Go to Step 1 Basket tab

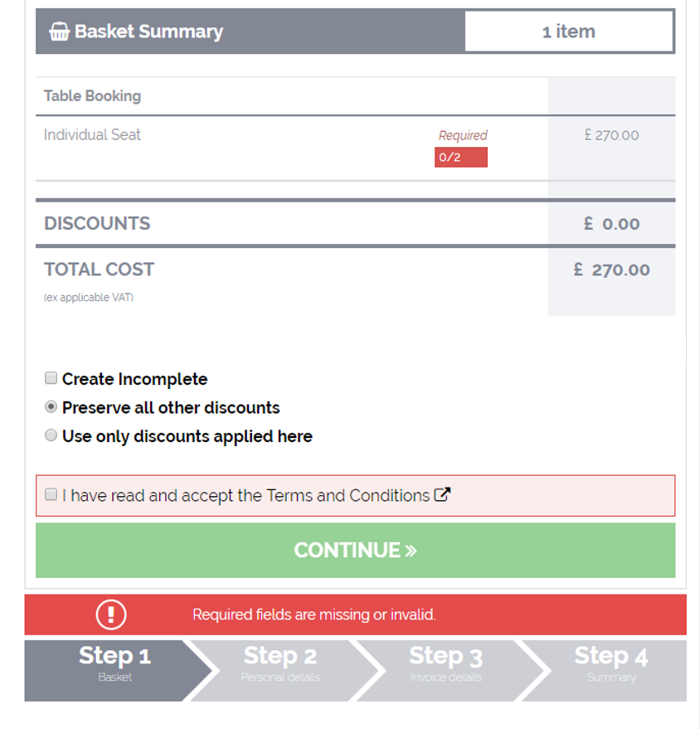pos(114,670)
